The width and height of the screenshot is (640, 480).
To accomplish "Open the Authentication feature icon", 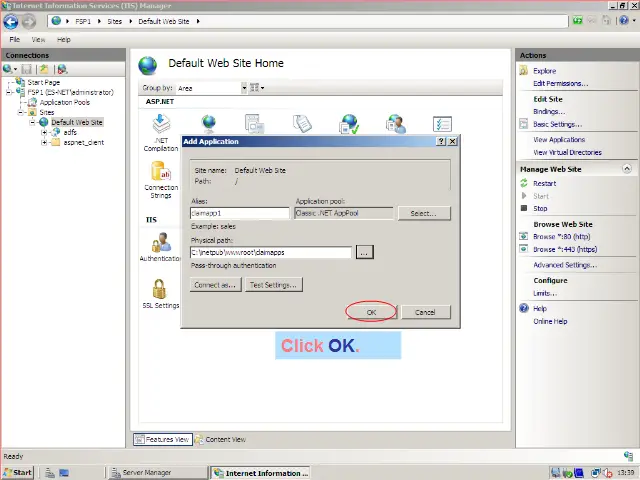I will click(161, 246).
